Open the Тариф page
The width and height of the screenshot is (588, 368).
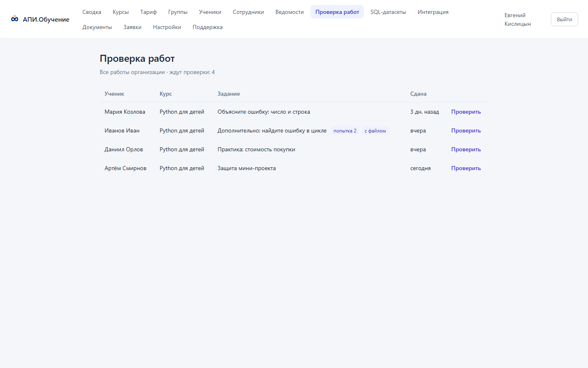click(149, 12)
